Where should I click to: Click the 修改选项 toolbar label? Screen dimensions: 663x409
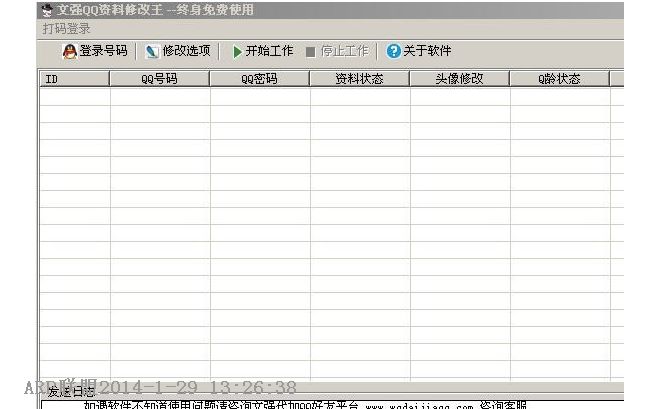(x=186, y=51)
